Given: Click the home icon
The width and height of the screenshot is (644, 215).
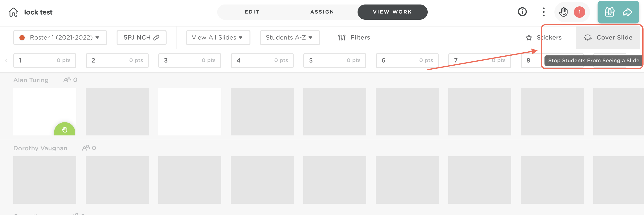Looking at the screenshot, I should (14, 12).
